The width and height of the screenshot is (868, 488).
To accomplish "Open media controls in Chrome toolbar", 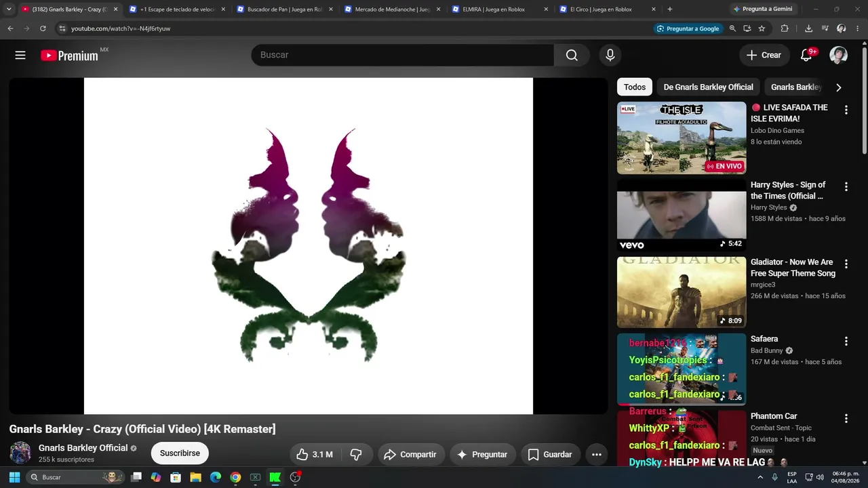I will pyautogui.click(x=825, y=28).
